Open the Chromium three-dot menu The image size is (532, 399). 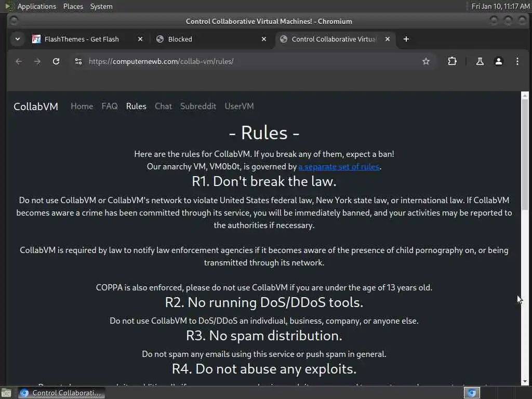tap(517, 61)
